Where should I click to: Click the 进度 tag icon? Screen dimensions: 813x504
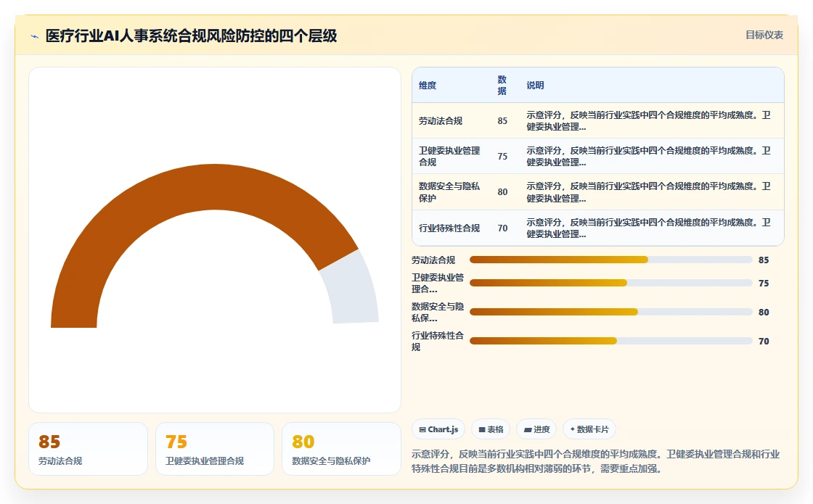(528, 429)
